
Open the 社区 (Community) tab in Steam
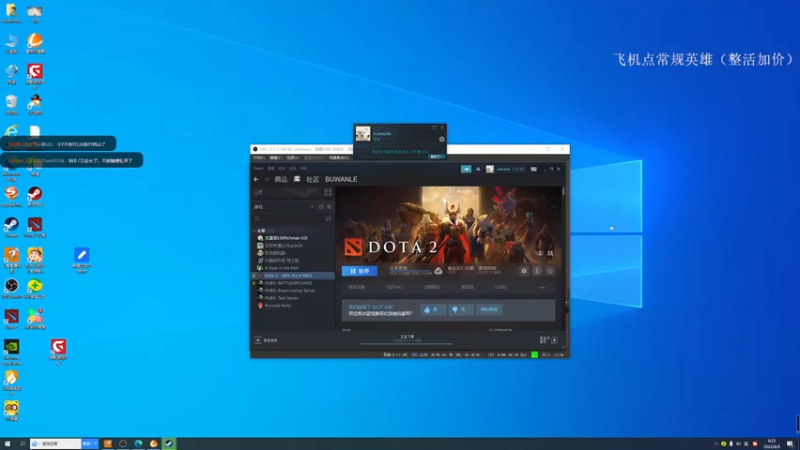pos(312,180)
